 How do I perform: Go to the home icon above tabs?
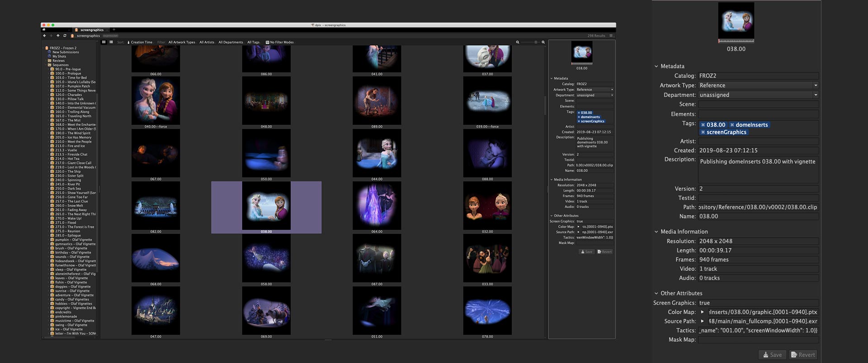(x=44, y=30)
